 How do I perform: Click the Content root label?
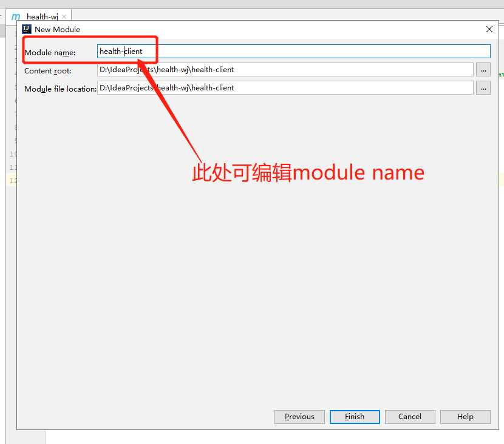click(48, 70)
